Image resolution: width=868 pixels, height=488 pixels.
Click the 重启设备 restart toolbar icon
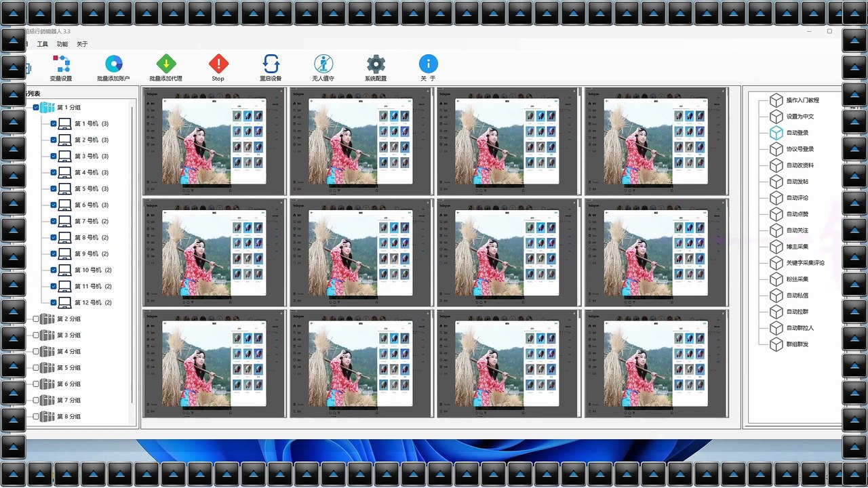click(271, 64)
